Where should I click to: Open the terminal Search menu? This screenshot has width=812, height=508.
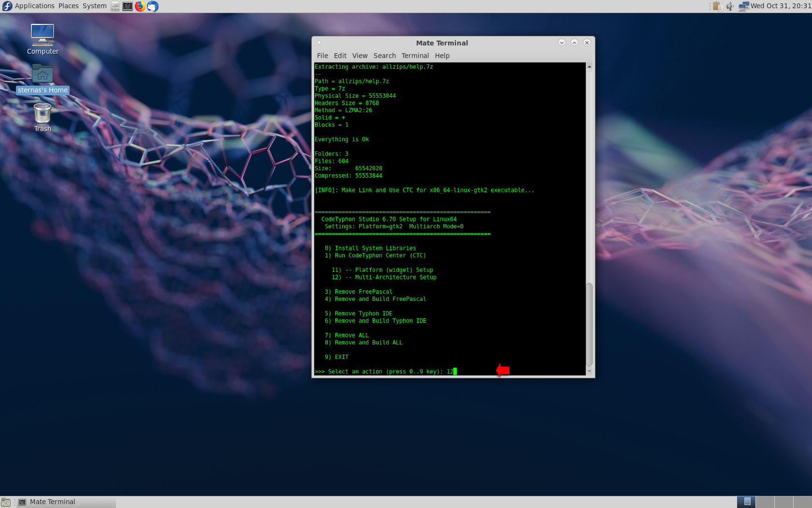pyautogui.click(x=385, y=56)
